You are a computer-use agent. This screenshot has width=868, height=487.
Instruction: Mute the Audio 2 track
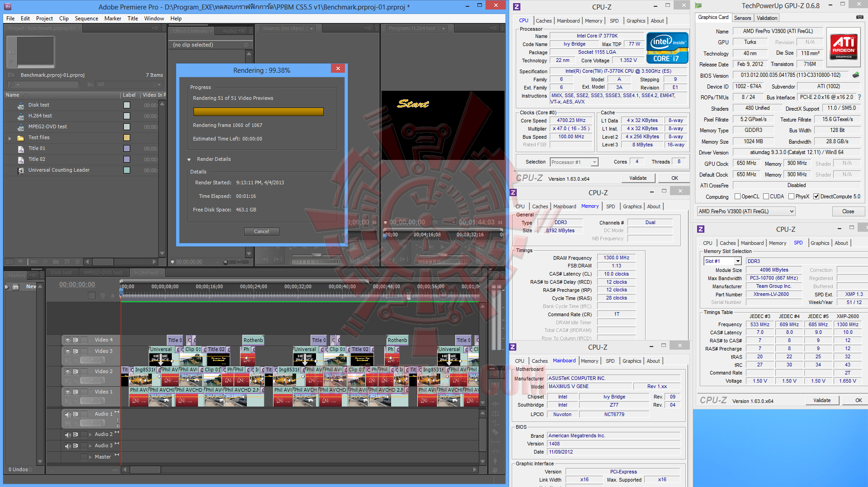click(x=68, y=434)
